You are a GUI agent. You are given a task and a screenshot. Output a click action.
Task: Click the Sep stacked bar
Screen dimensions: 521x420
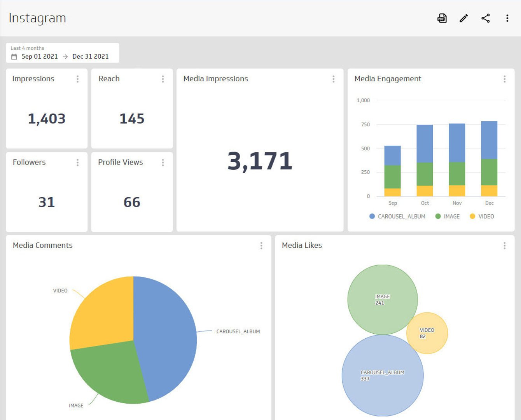(x=392, y=171)
